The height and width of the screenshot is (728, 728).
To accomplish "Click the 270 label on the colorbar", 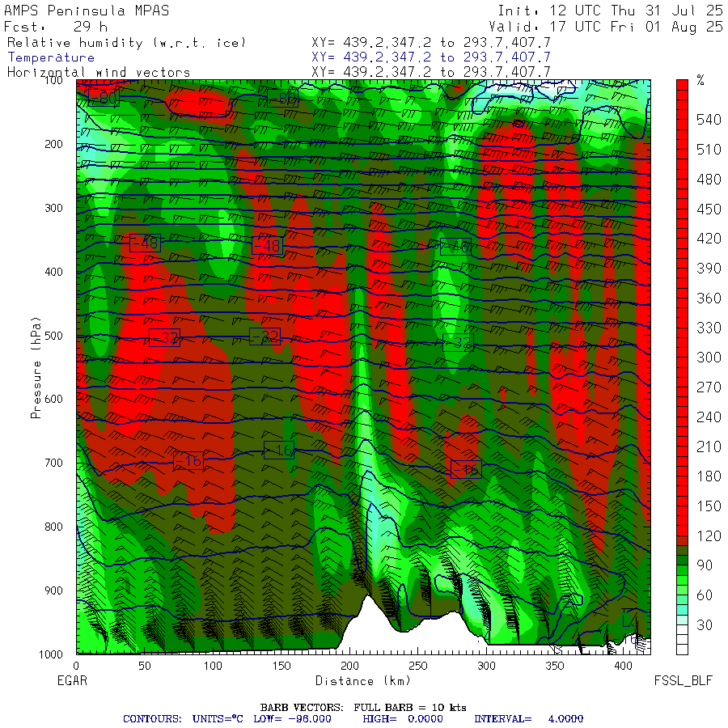I will pos(709,387).
